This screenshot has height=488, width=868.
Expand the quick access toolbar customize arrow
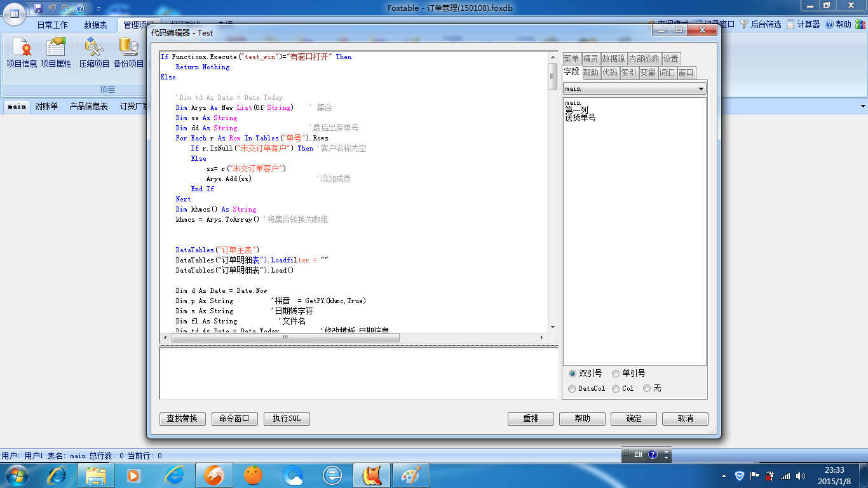click(98, 9)
